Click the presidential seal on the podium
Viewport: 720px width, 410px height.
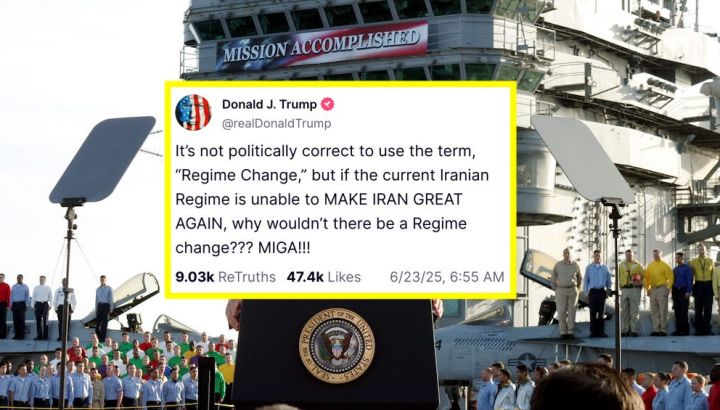(337, 346)
